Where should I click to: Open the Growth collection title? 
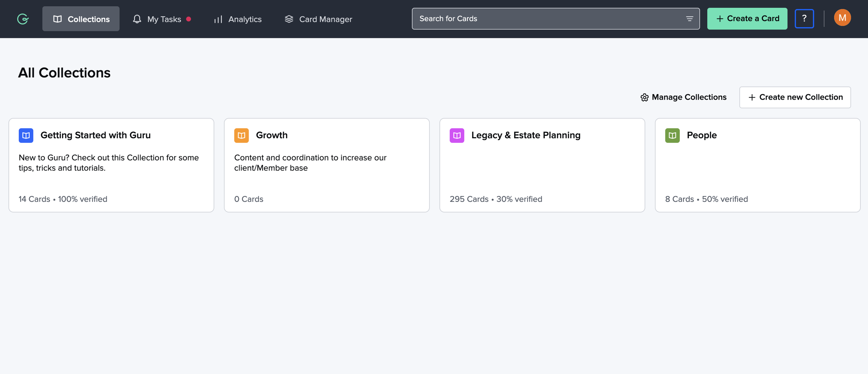(x=272, y=135)
